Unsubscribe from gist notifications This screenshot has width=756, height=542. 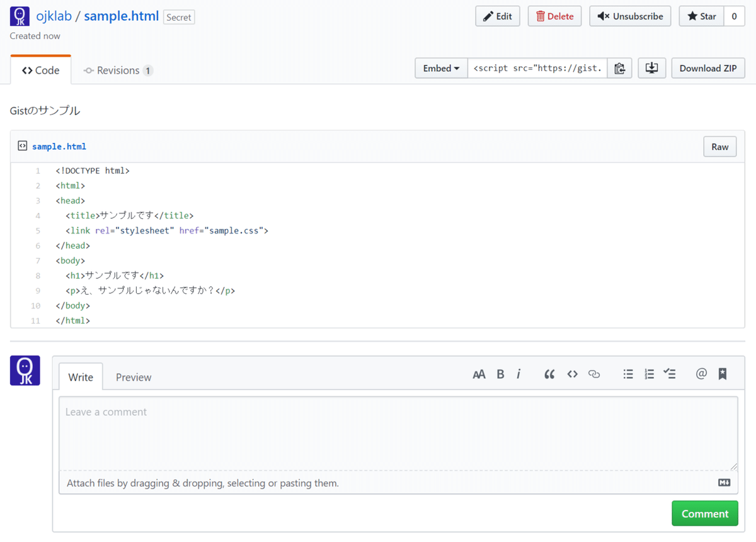click(630, 16)
